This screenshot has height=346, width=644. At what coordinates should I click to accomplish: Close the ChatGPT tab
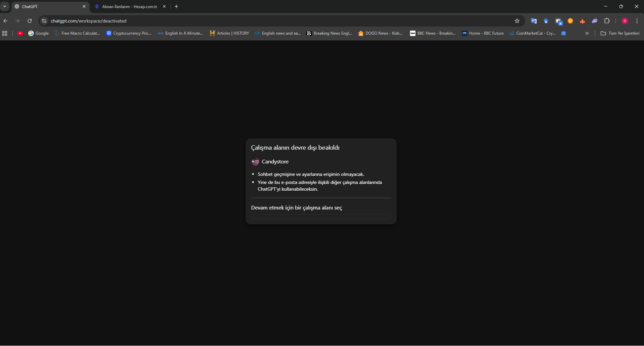(84, 6)
